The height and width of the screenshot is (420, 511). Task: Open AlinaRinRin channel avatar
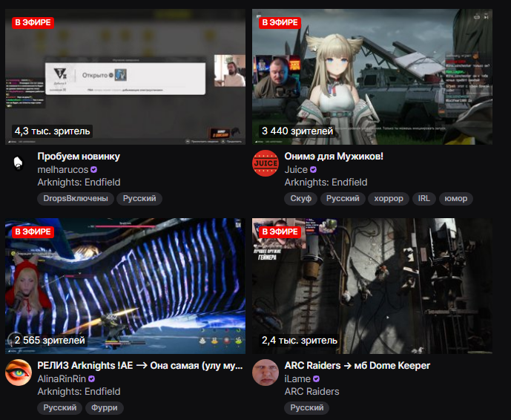[x=19, y=373]
